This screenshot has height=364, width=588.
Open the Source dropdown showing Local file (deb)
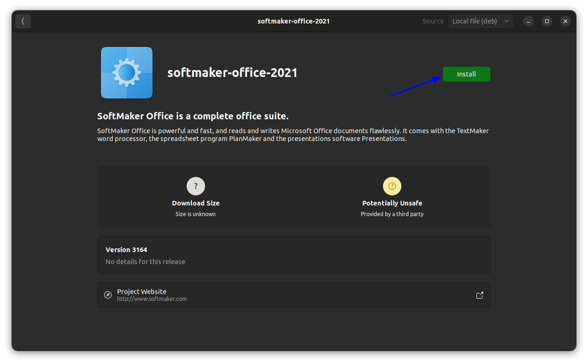click(x=481, y=21)
